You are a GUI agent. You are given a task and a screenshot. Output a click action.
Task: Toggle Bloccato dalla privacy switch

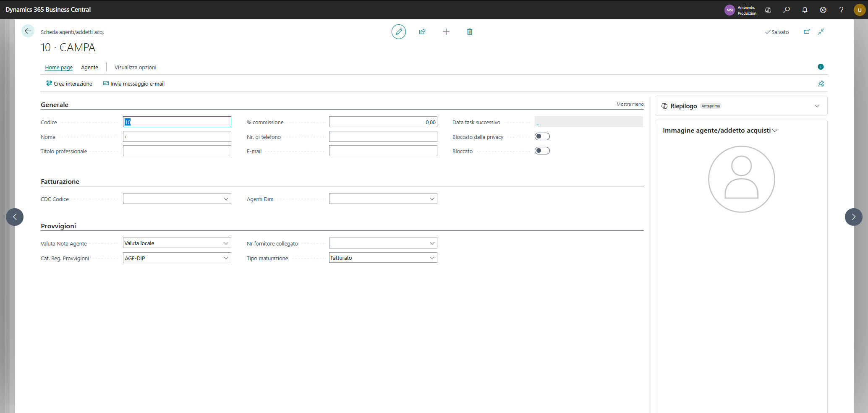point(542,136)
